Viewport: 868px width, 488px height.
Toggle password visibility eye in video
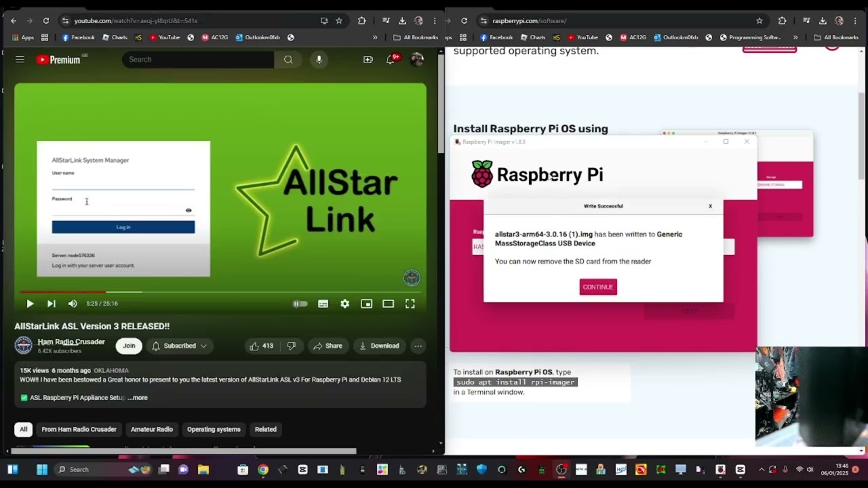coord(189,210)
